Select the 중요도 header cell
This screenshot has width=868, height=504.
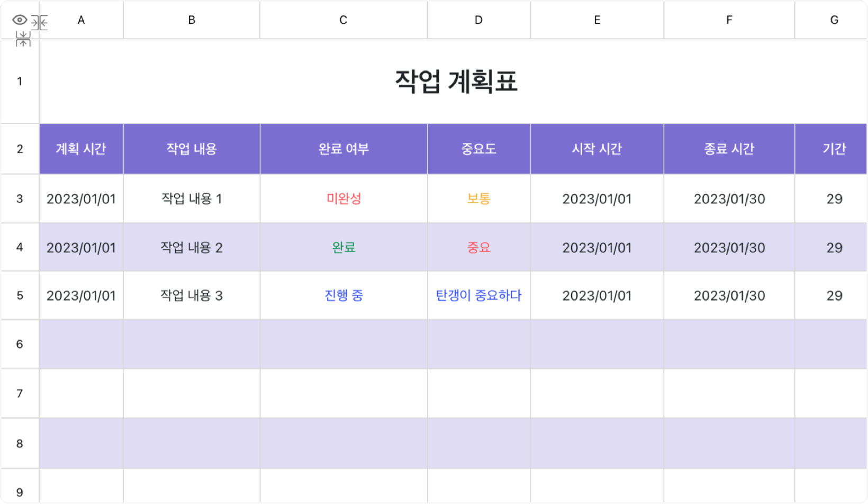(x=478, y=149)
